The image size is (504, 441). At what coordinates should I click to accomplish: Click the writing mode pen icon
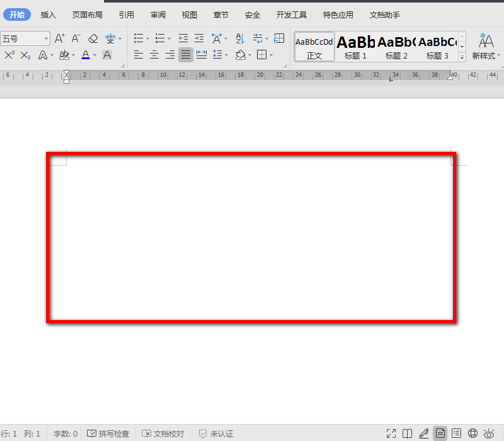click(423, 433)
